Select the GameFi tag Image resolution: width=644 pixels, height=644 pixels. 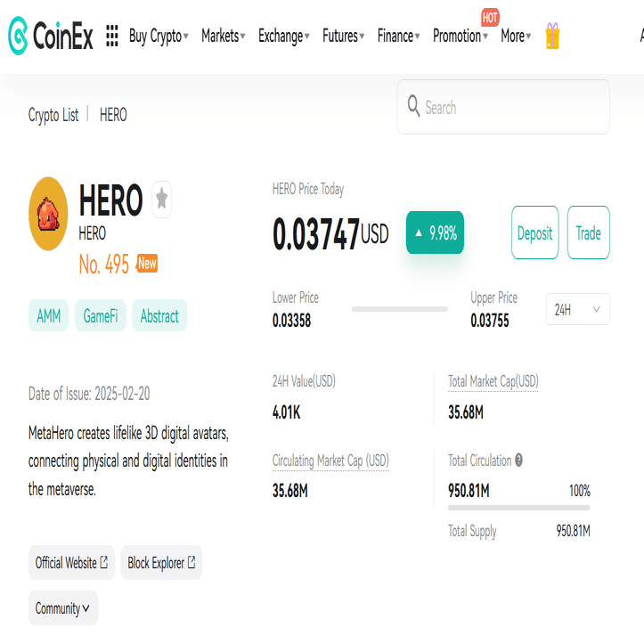tap(101, 315)
